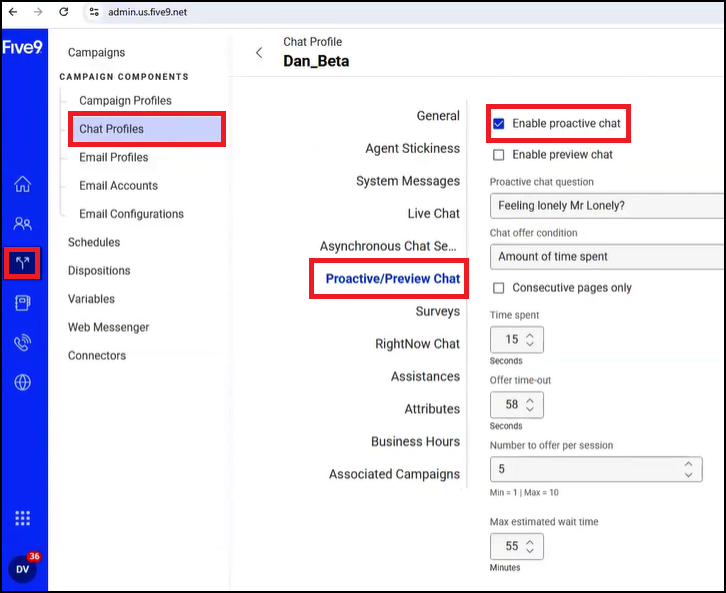Open Email Profiles
726x593 pixels.
click(113, 157)
